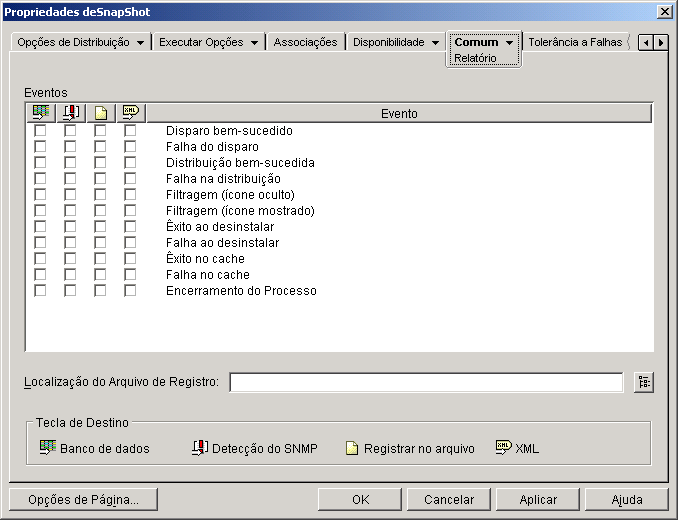Viewport: 678px width, 520px height.
Task: Focus the Localização do Arquivo de Registro field
Action: click(426, 383)
